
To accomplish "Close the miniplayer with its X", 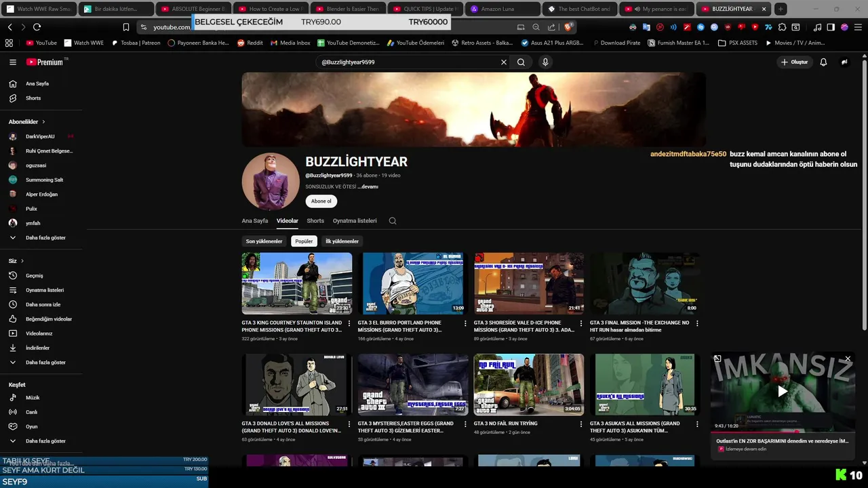I will [x=848, y=359].
